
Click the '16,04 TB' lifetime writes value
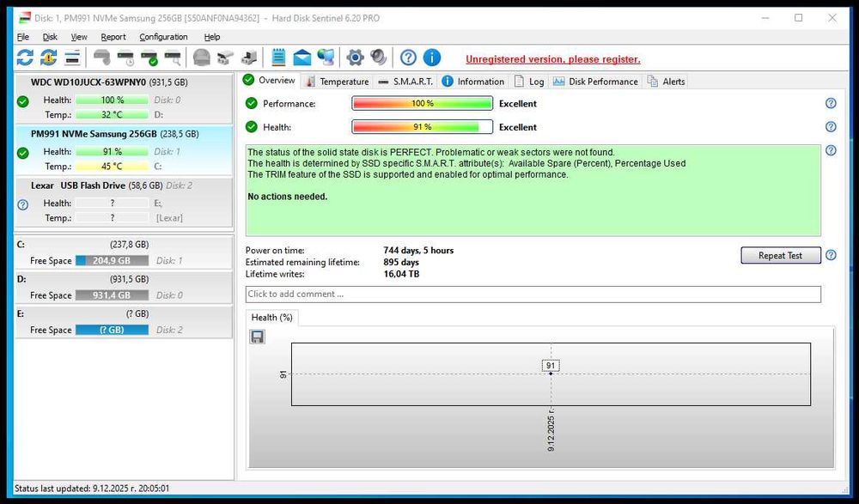click(x=401, y=274)
